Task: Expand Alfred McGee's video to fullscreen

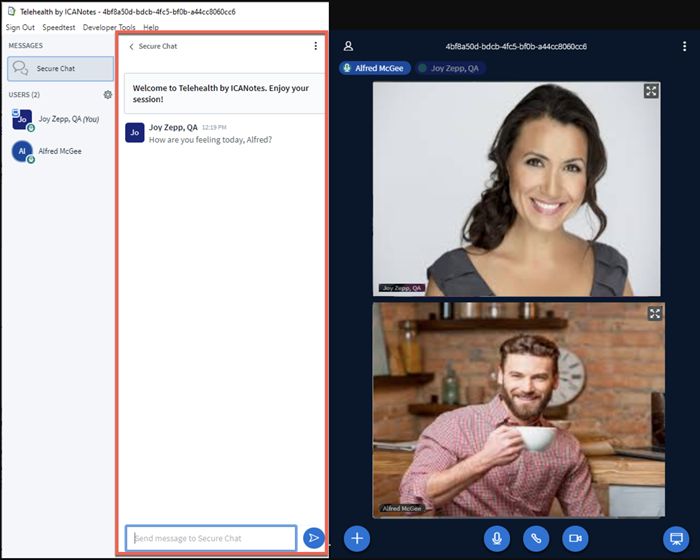Action: (x=654, y=313)
